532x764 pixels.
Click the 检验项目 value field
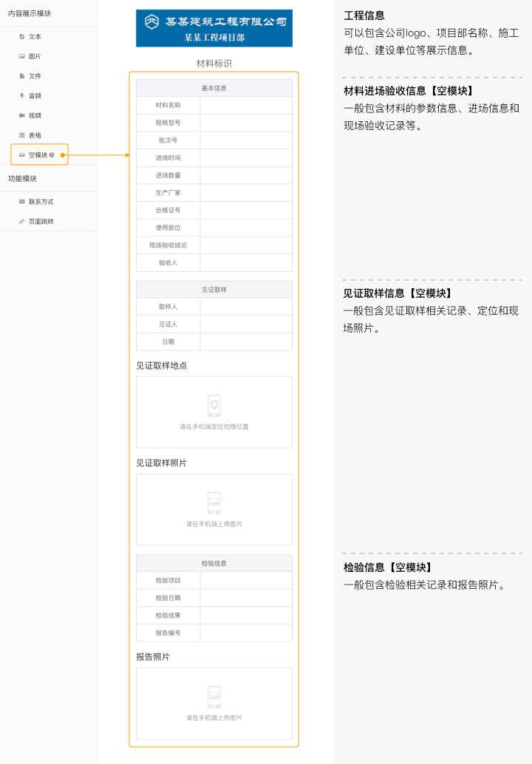click(x=246, y=581)
